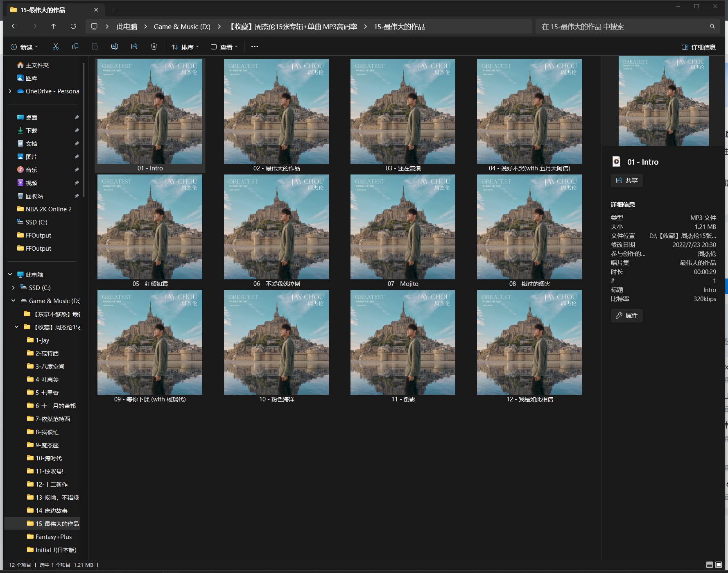The width and height of the screenshot is (728, 573).
Task: Click the 共享 button in details pane
Action: (x=627, y=181)
